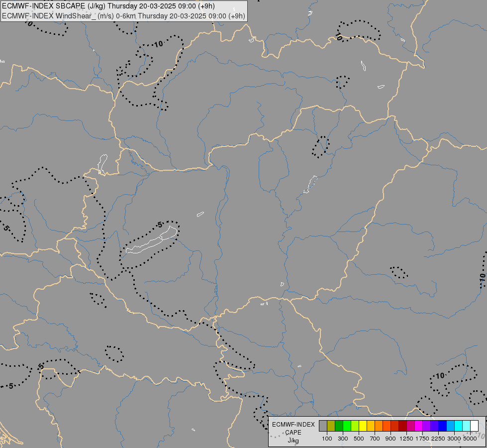Click the 'CAPE' word in the legend box
This screenshot has width=487, height=448.
[293, 433]
